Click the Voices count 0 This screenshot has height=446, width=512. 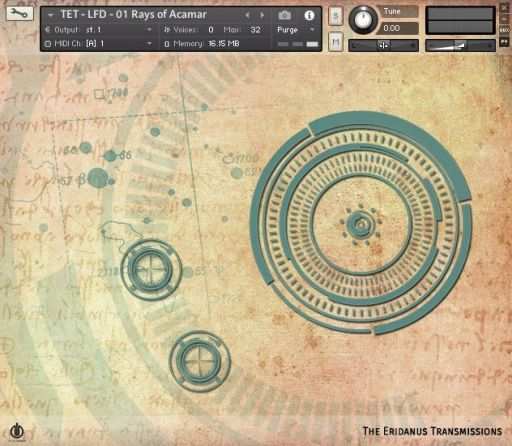coord(211,30)
